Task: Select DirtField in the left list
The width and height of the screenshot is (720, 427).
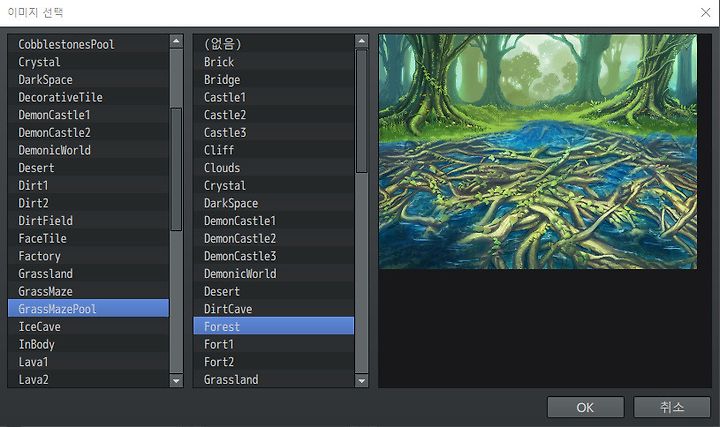Action: pos(88,220)
